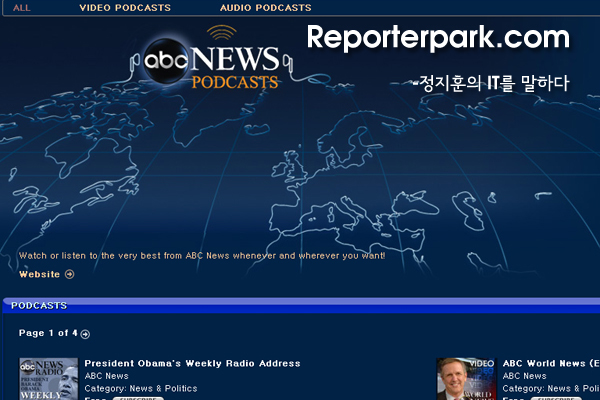Click the arrow icon next to Website
Viewport: 600px width, 400px height.
click(70, 274)
